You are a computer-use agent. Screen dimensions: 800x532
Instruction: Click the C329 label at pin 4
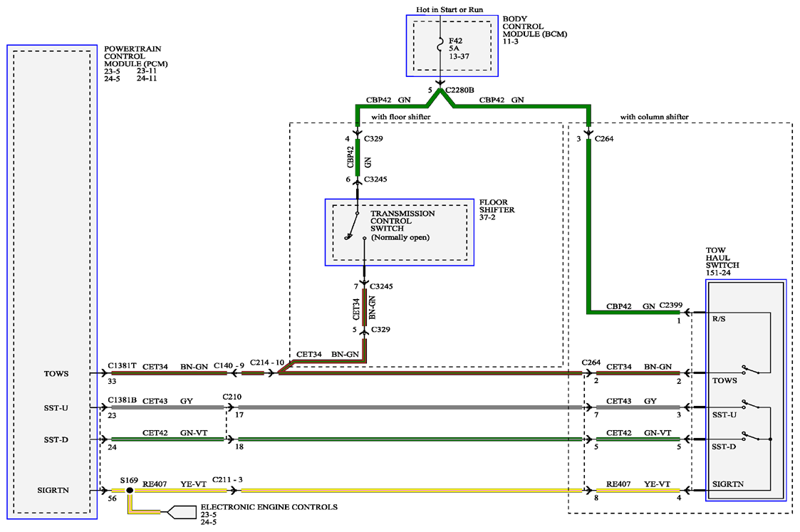[x=373, y=138]
